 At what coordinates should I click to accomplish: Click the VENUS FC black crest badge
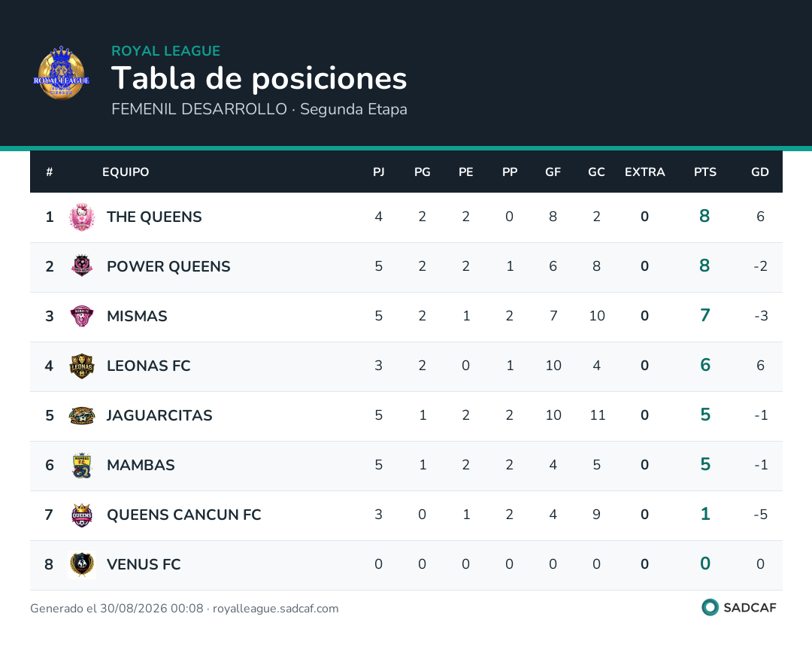click(x=82, y=564)
